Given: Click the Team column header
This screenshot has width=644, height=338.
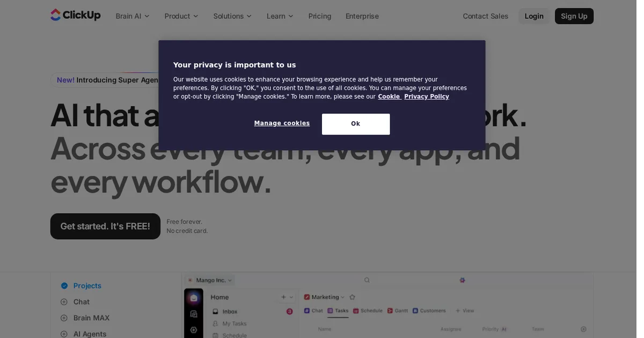Looking at the screenshot, I should coord(538,329).
